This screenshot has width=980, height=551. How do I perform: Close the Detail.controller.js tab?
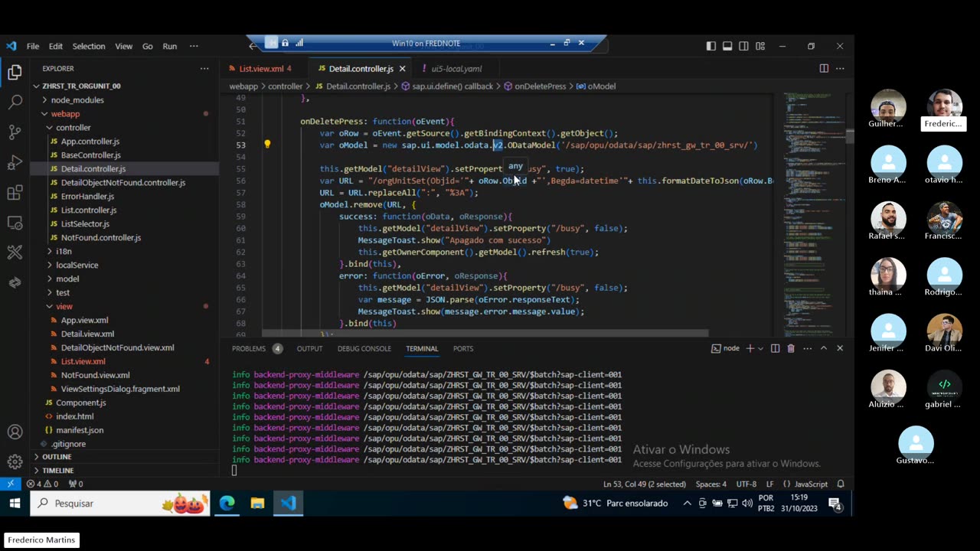[x=402, y=68]
